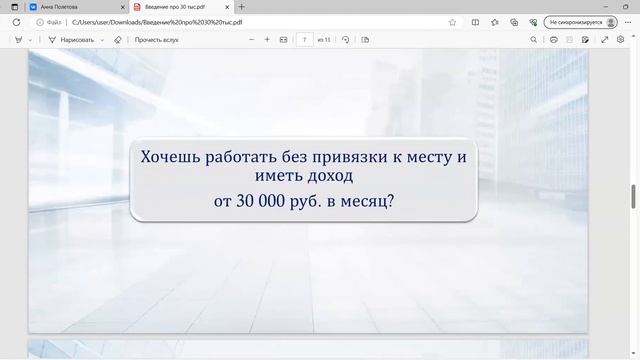Open the browser Settings and more menu
Image resolution: width=640 pixels, height=360 pixels.
click(x=628, y=22)
